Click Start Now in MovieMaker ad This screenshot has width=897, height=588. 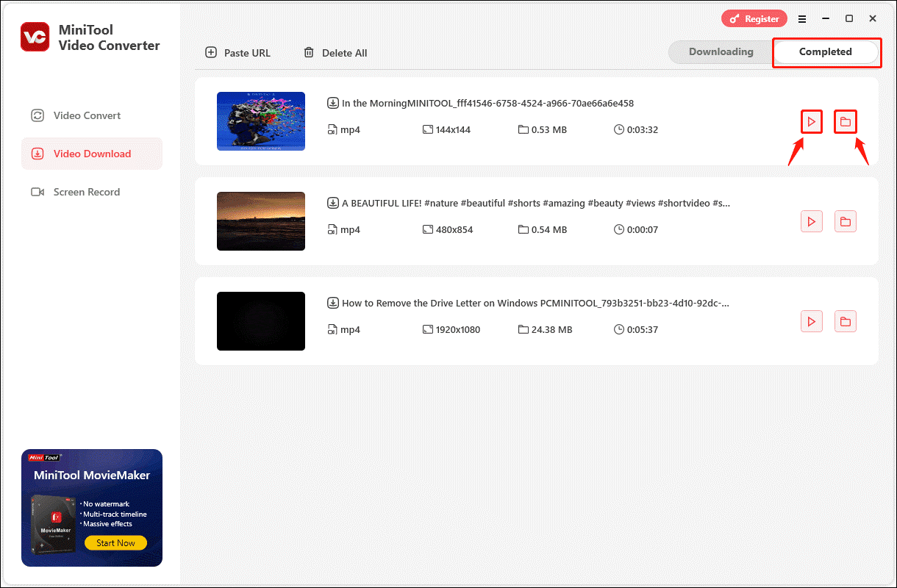(x=115, y=543)
